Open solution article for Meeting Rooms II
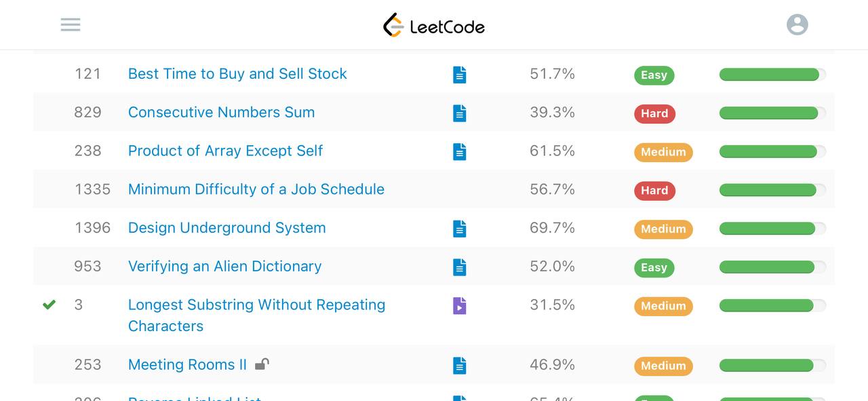 tap(460, 366)
